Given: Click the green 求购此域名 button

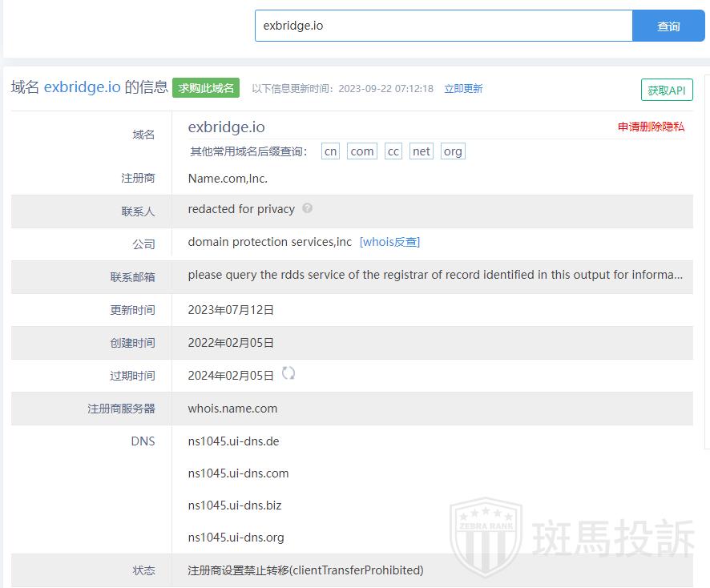Looking at the screenshot, I should click(x=206, y=88).
